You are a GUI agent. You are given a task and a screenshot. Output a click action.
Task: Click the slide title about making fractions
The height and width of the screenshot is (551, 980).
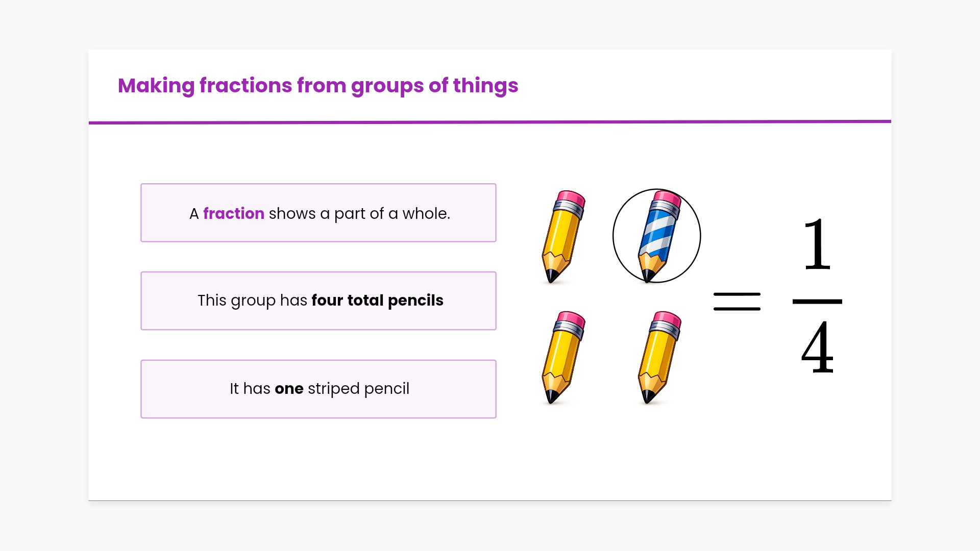coord(317,86)
